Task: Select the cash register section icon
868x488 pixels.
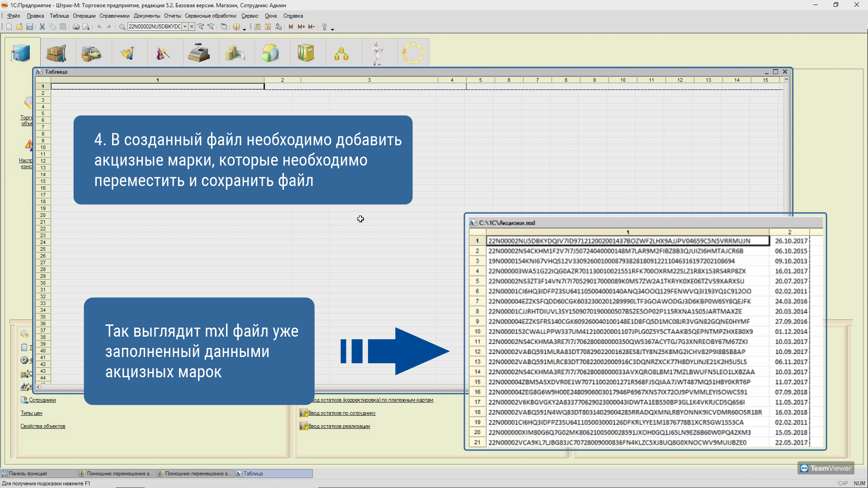Action: [199, 53]
